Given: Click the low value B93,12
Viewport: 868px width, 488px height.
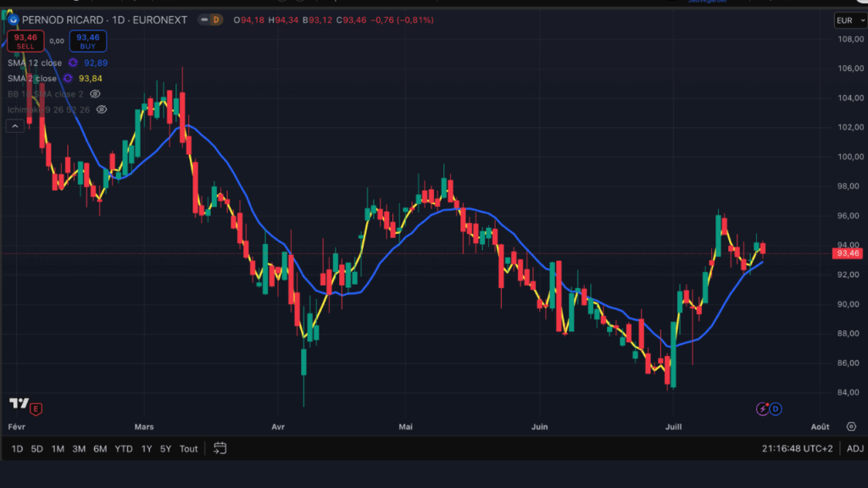Looking at the screenshot, I should point(317,20).
